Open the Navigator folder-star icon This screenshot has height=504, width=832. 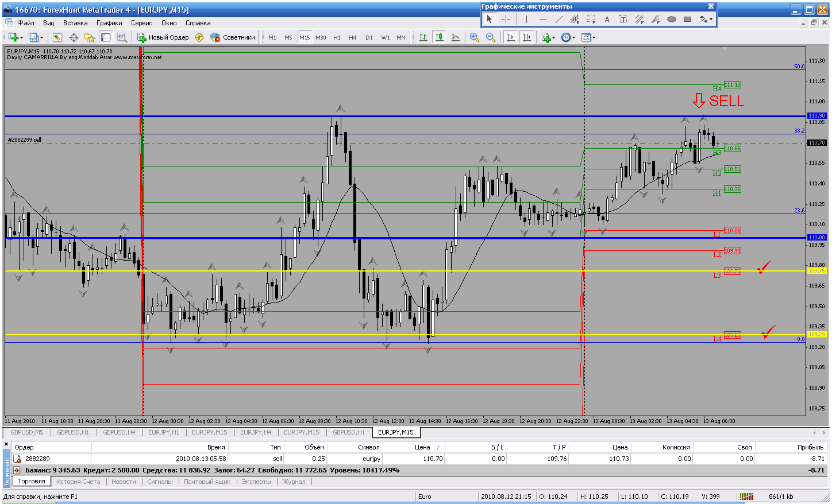point(90,37)
